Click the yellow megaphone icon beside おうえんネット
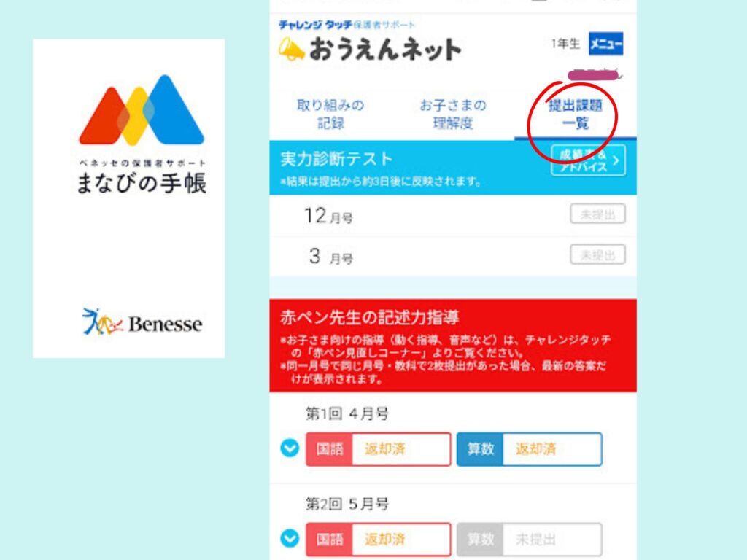The image size is (747, 560). 292,47
